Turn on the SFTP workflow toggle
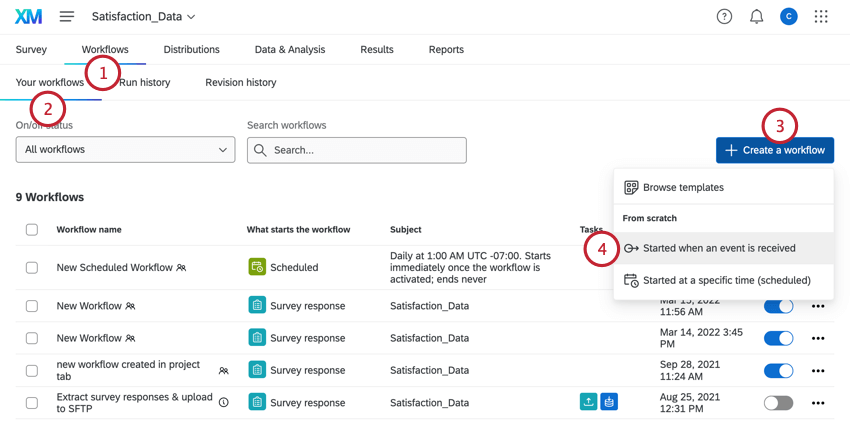This screenshot has height=425, width=850. click(778, 403)
